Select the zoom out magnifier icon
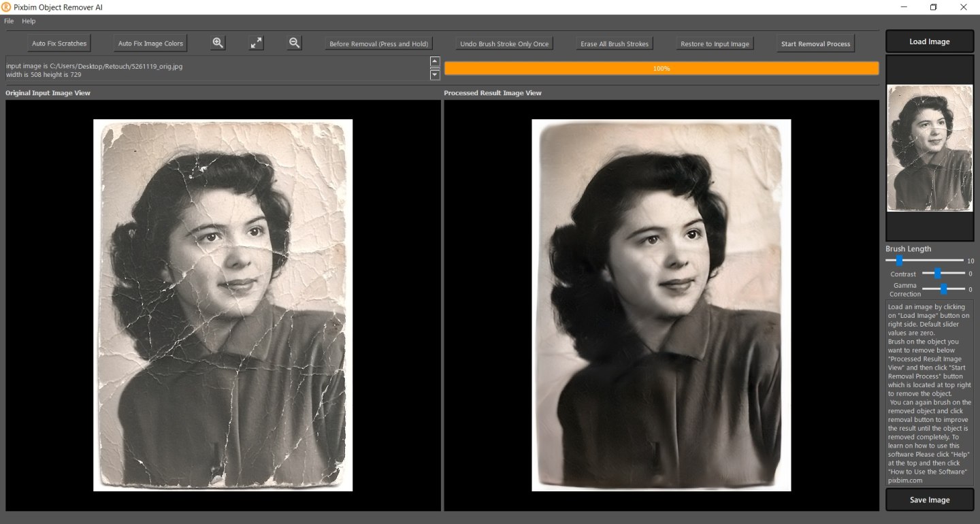Screen dimensions: 980x524 [294, 43]
